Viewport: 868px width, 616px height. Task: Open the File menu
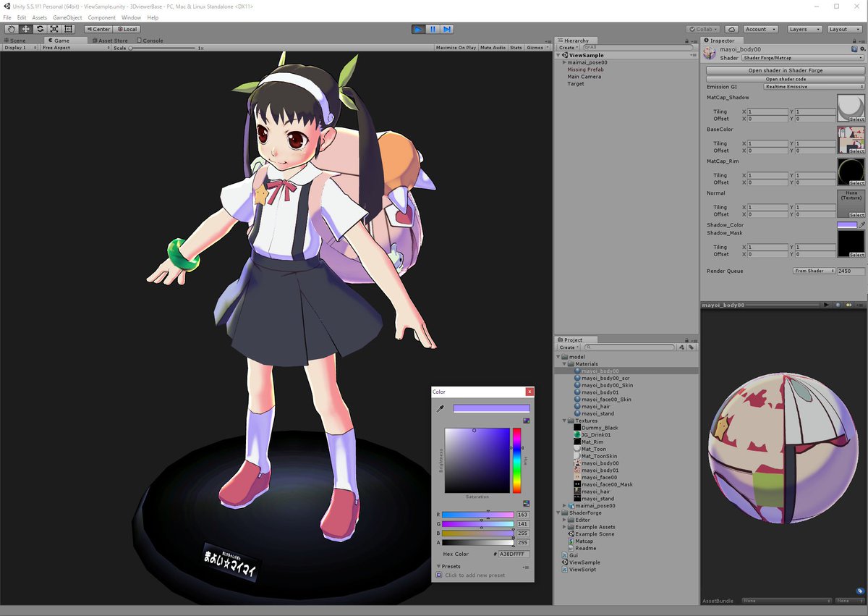[7, 17]
